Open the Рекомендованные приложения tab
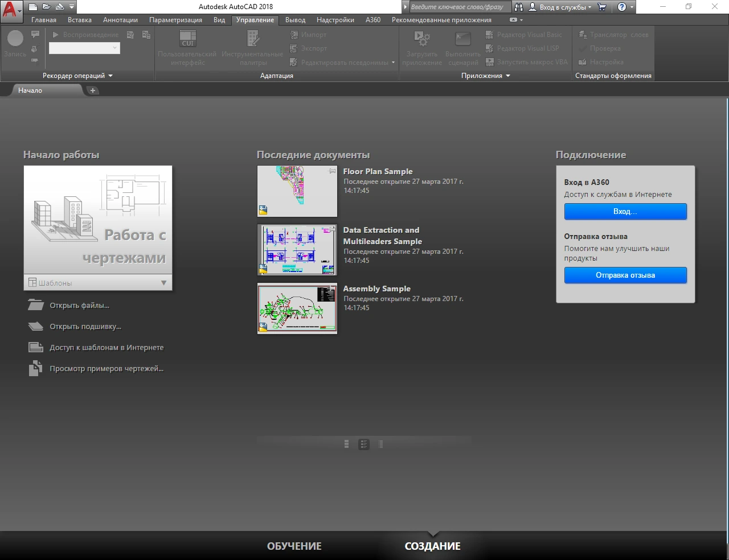 point(441,20)
